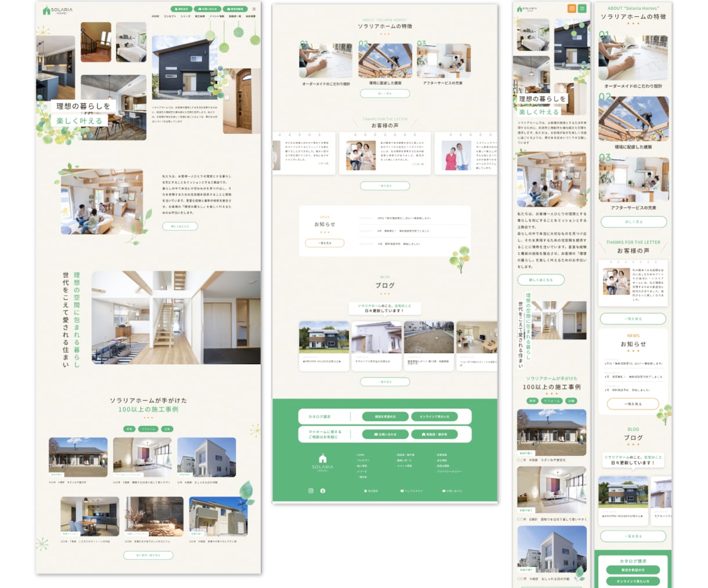
Task: Click the white Solaria house logo in footer
Action: pos(323,462)
